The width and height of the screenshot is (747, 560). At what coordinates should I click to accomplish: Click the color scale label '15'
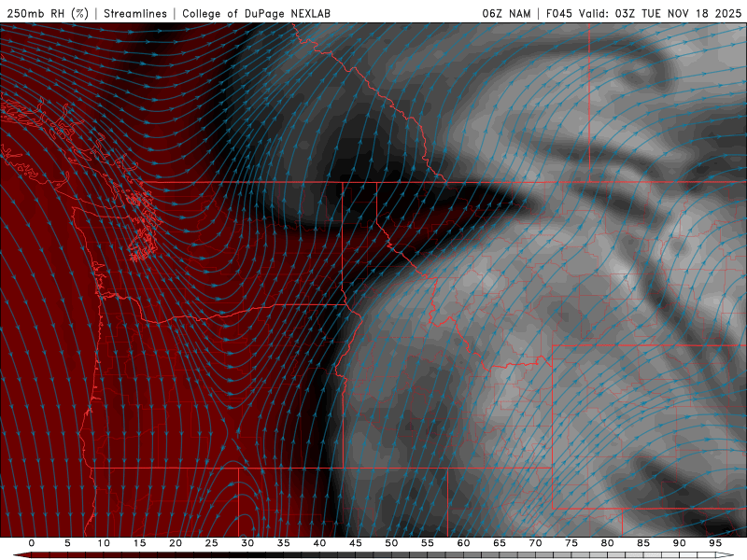tap(139, 543)
